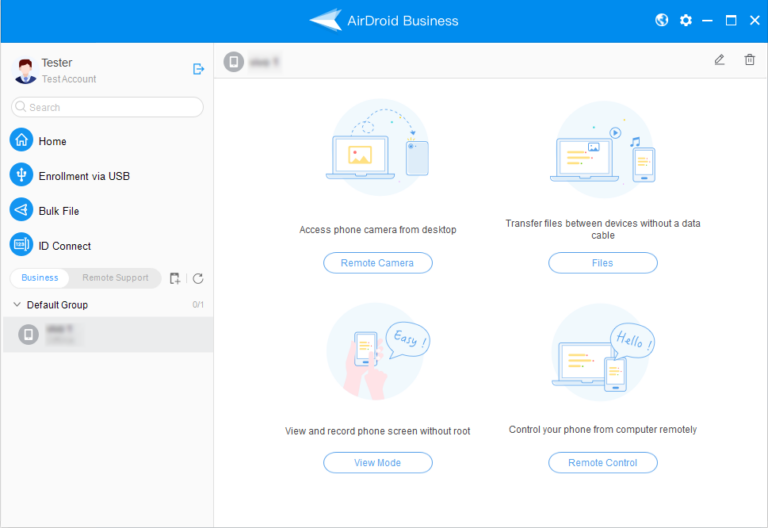Minimize the AirDroid Business window
The width and height of the screenshot is (768, 528).
[707, 21]
